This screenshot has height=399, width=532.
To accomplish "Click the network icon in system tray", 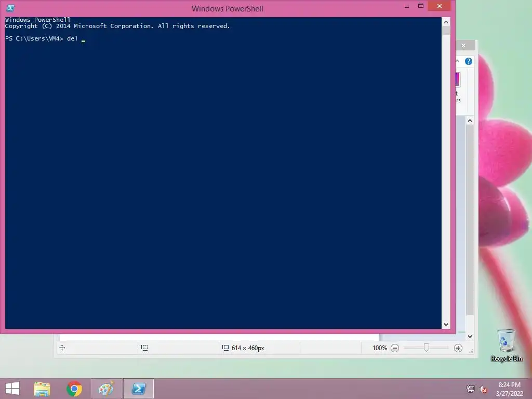I will click(x=471, y=389).
